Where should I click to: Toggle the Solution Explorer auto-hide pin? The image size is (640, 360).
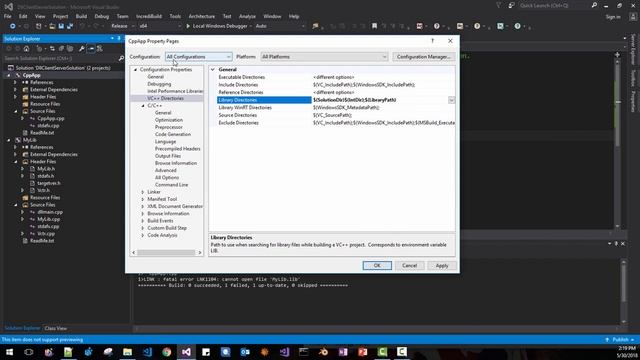coord(119,38)
